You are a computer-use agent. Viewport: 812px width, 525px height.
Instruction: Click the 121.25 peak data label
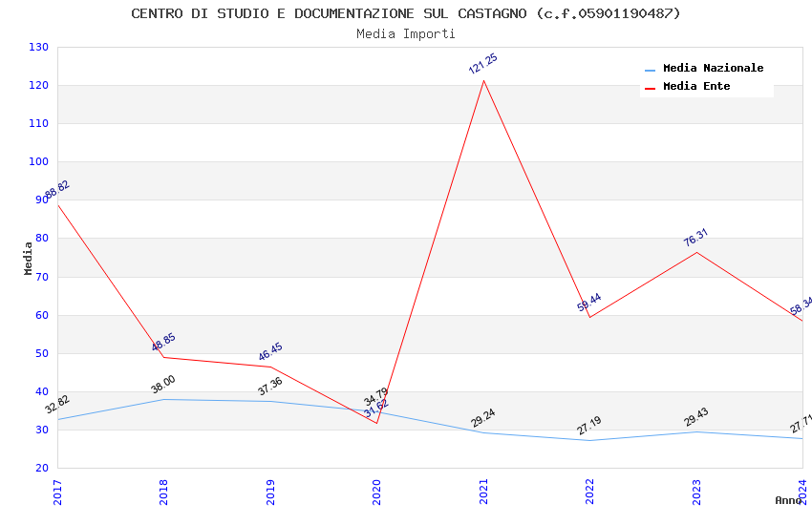482,64
